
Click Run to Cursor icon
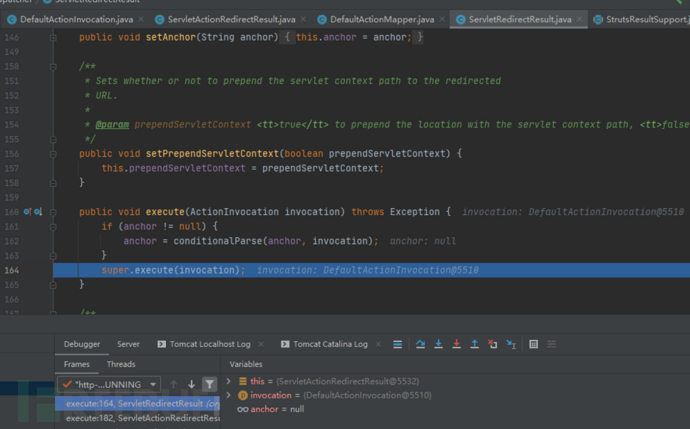click(511, 344)
